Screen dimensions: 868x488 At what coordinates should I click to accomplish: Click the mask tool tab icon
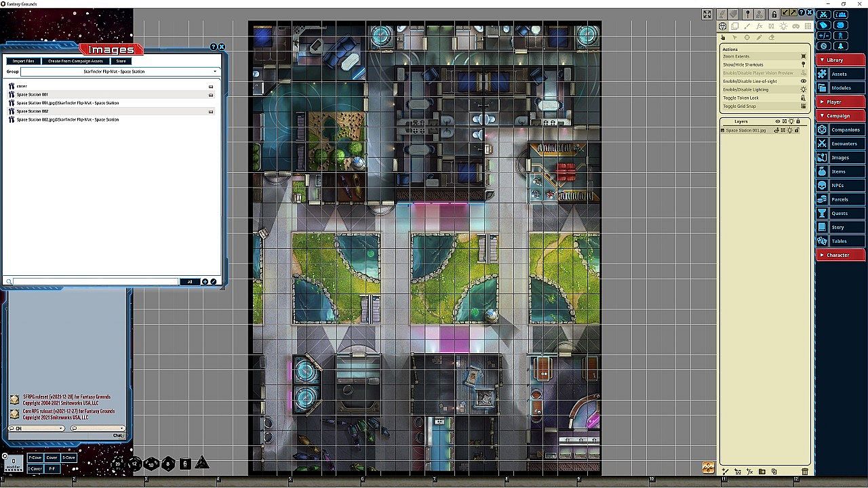pos(795,26)
